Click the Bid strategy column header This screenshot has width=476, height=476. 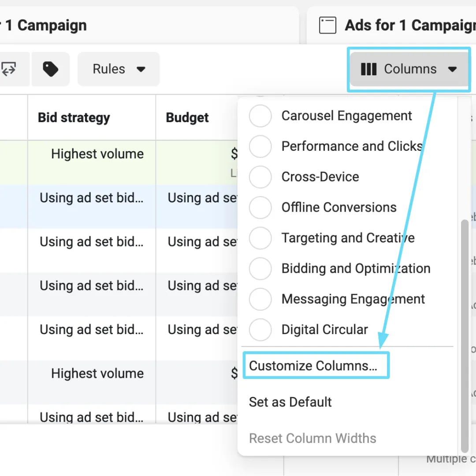pyautogui.click(x=74, y=118)
